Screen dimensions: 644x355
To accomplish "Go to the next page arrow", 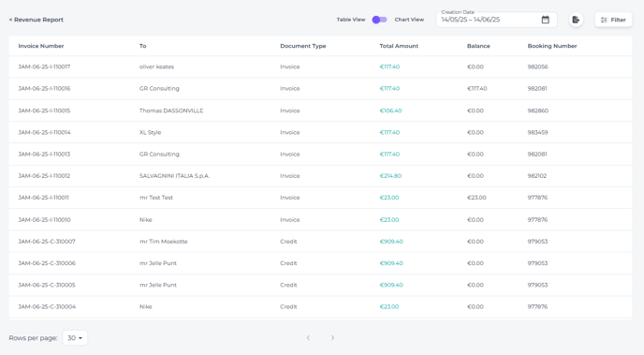I will pyautogui.click(x=332, y=338).
